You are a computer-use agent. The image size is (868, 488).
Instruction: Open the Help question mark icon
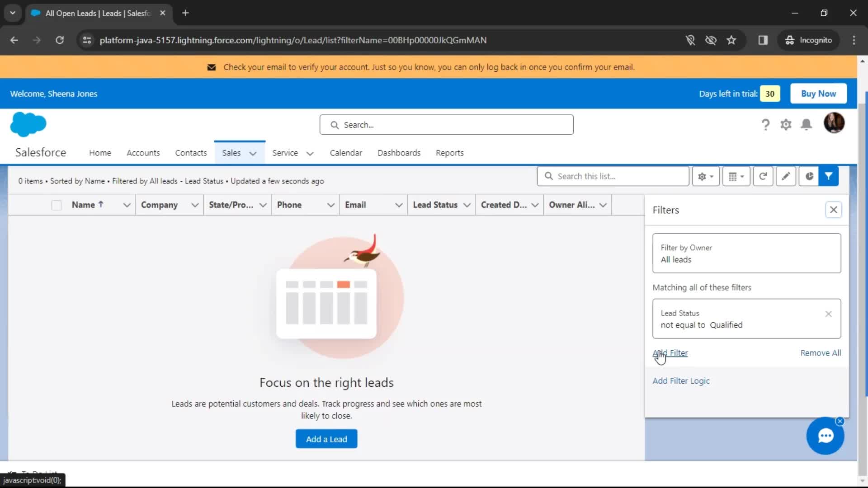[765, 125]
